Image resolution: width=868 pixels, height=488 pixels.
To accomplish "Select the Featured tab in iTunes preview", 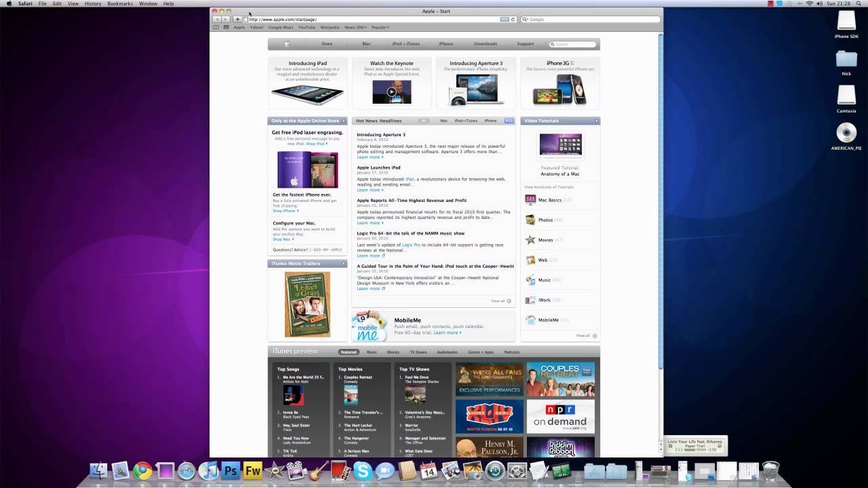I will tap(349, 352).
